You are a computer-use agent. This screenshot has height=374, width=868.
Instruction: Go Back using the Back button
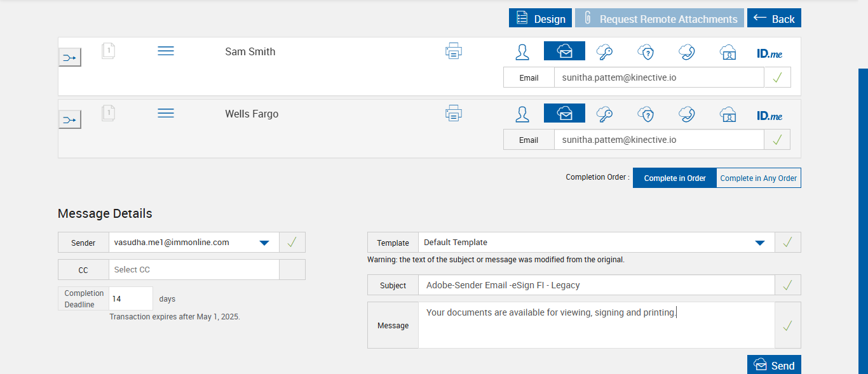click(773, 18)
